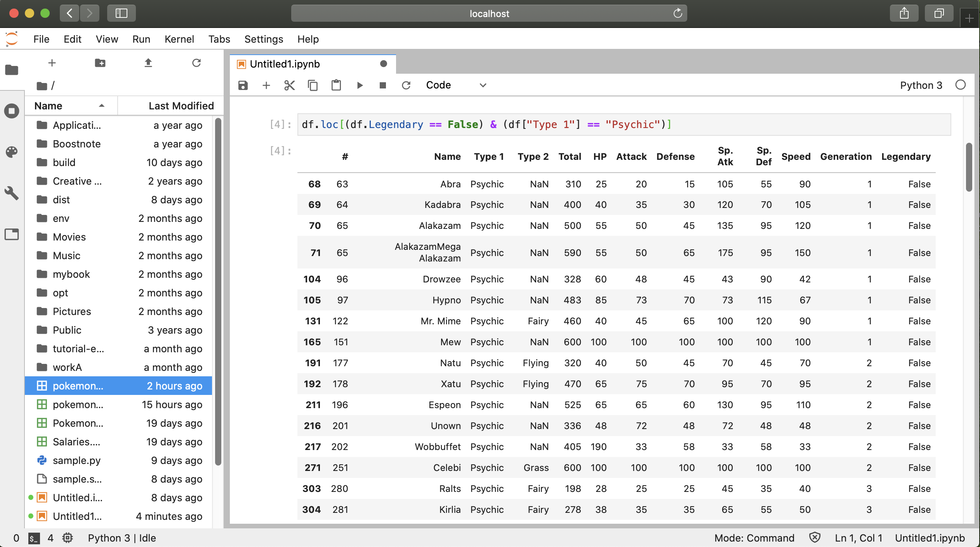Screen dimensions: 980x547
Task: Open the Help menu
Action: pyautogui.click(x=308, y=39)
